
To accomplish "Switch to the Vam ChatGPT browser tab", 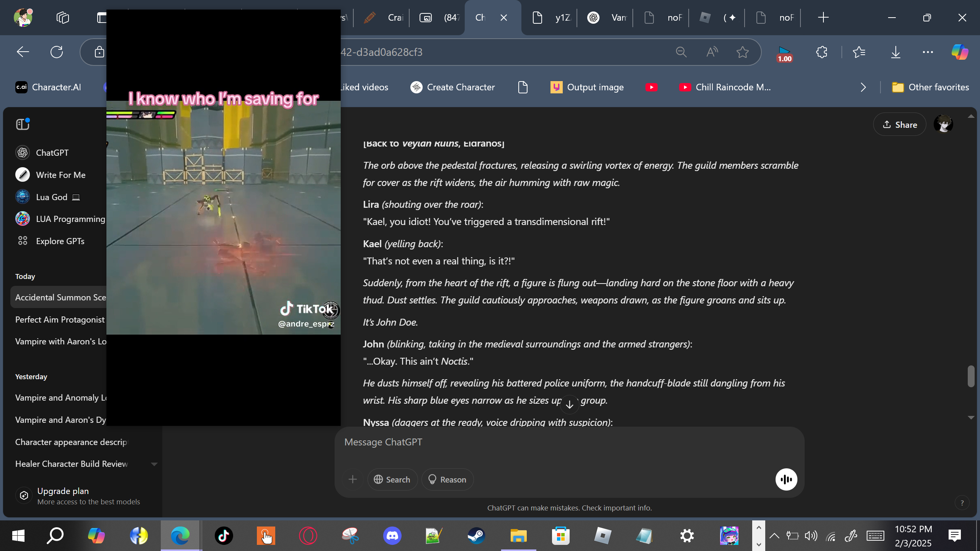I will (x=606, y=18).
